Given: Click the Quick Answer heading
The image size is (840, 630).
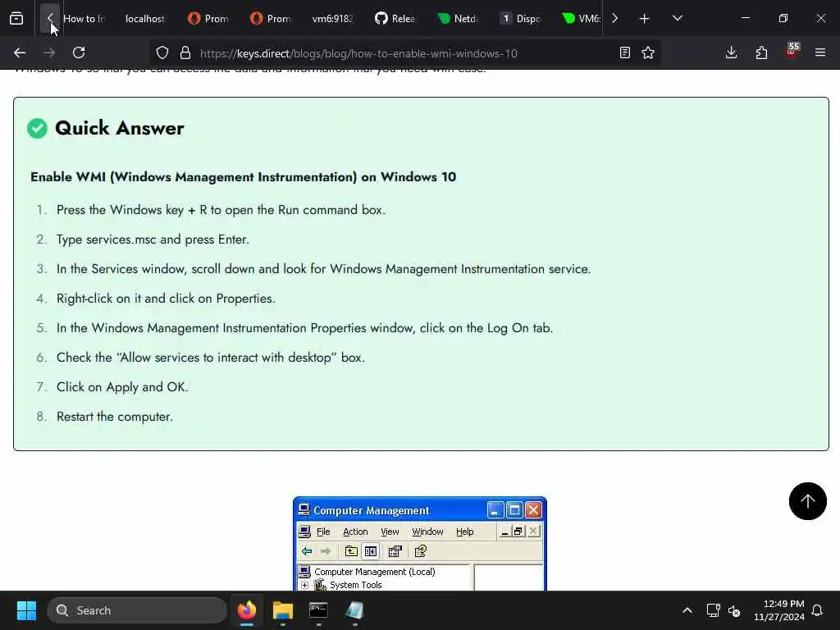Looking at the screenshot, I should [x=120, y=128].
